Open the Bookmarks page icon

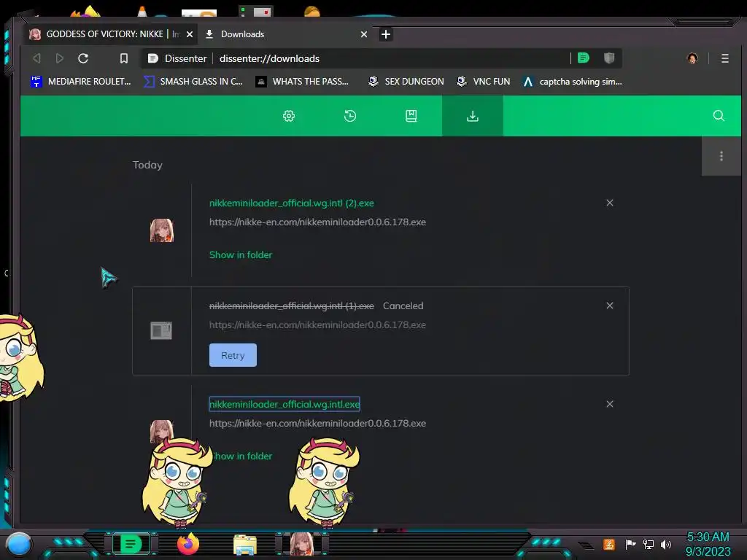click(411, 116)
